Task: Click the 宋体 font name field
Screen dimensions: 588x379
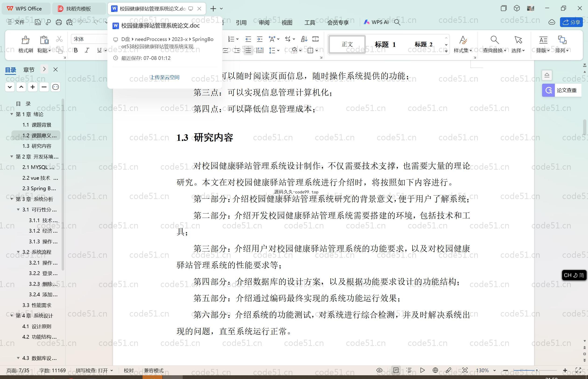Action: click(89, 39)
